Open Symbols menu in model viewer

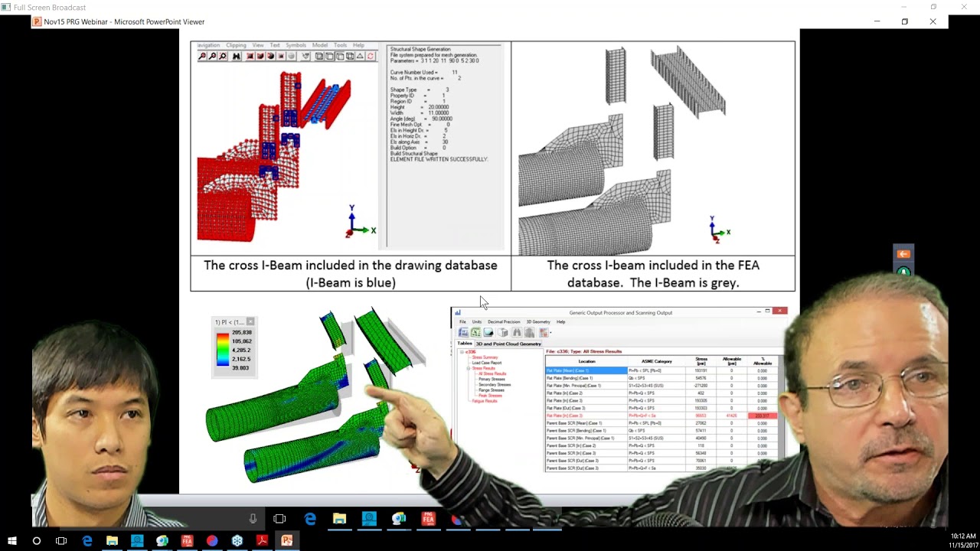click(x=296, y=45)
